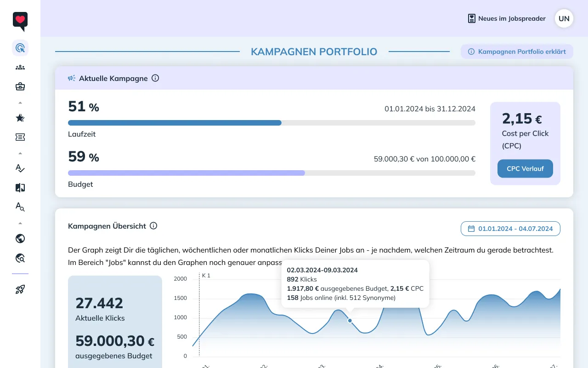The width and height of the screenshot is (588, 368).
Task: Open the rocket launch sidebar icon
Action: pos(20,289)
